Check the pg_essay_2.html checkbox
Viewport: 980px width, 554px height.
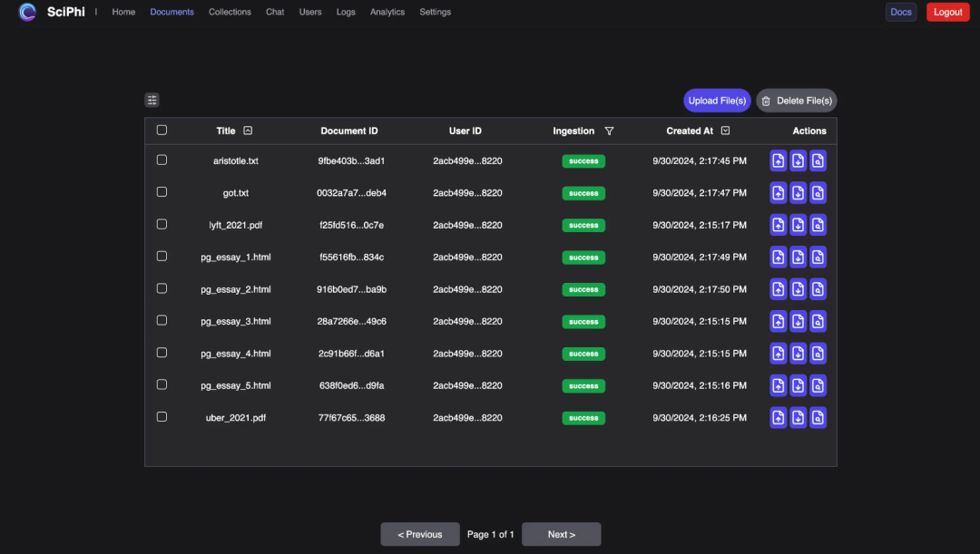[x=162, y=288]
